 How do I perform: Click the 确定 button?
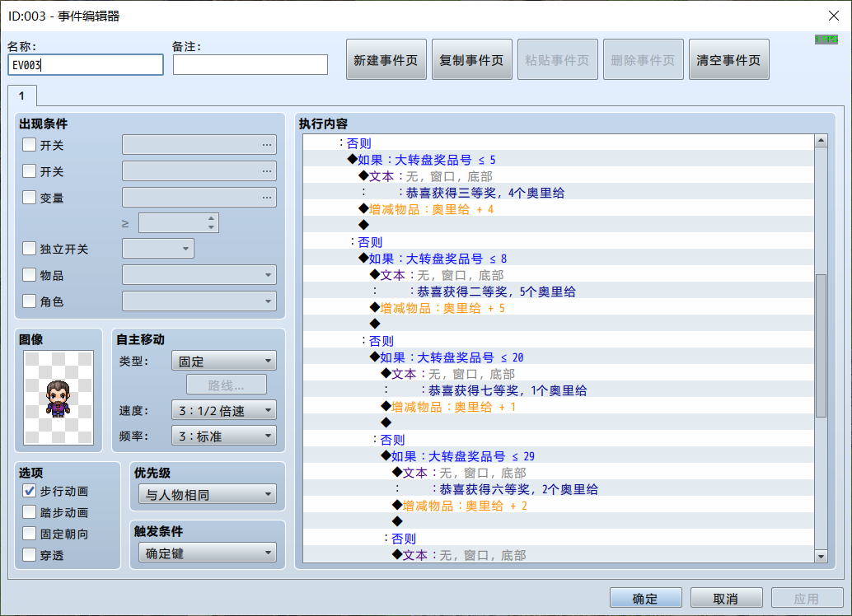pyautogui.click(x=645, y=598)
